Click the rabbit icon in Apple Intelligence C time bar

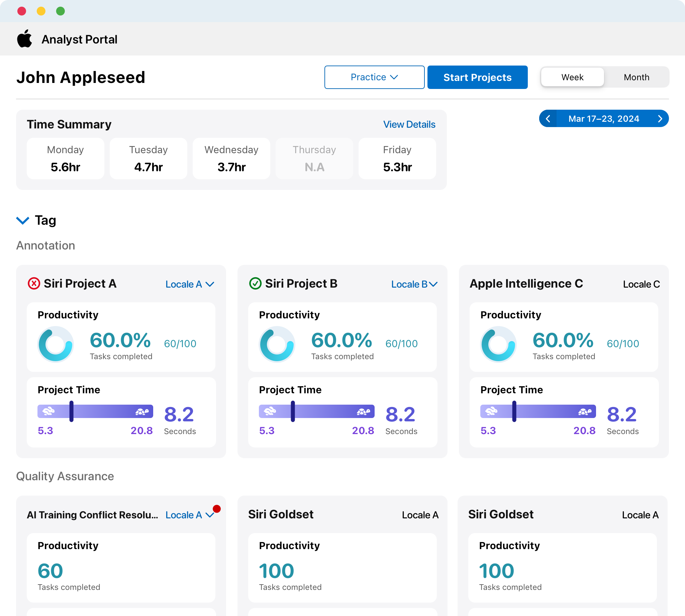point(491,411)
